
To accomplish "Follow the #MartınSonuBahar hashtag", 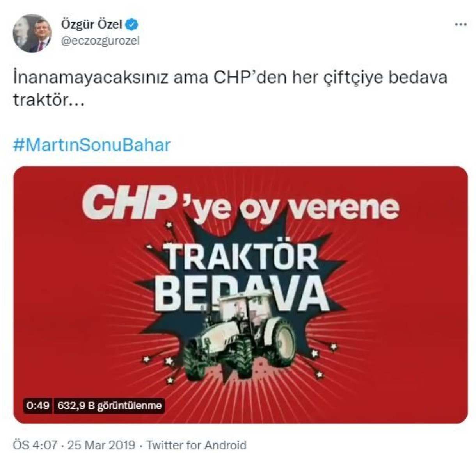I will pyautogui.click(x=92, y=145).
